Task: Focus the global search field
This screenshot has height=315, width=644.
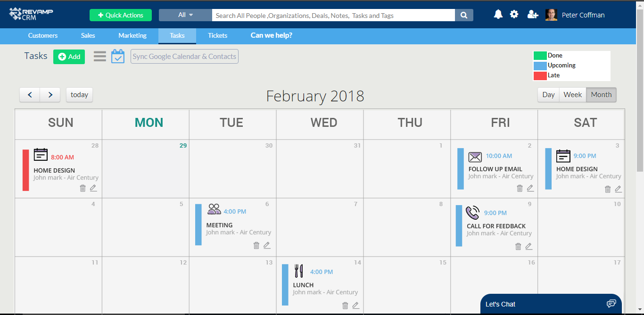Action: pyautogui.click(x=333, y=15)
